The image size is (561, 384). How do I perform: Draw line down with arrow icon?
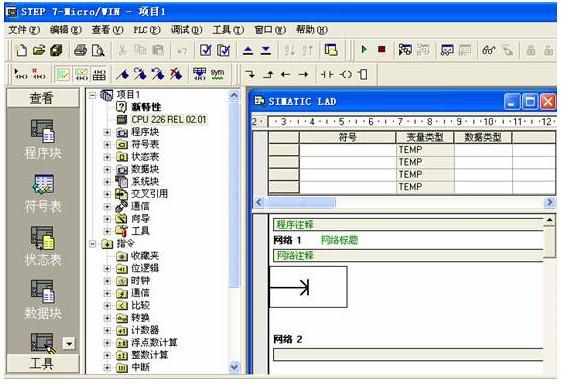[x=250, y=74]
